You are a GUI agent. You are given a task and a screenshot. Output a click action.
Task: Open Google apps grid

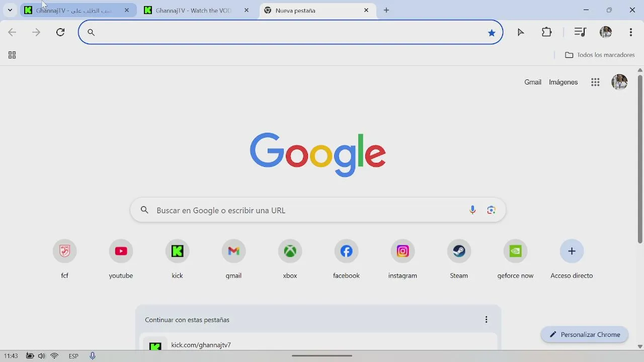tap(595, 82)
